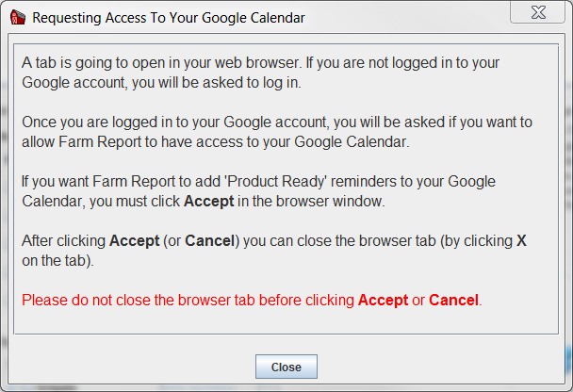Click the red barn Farm Report icon

tap(18, 17)
